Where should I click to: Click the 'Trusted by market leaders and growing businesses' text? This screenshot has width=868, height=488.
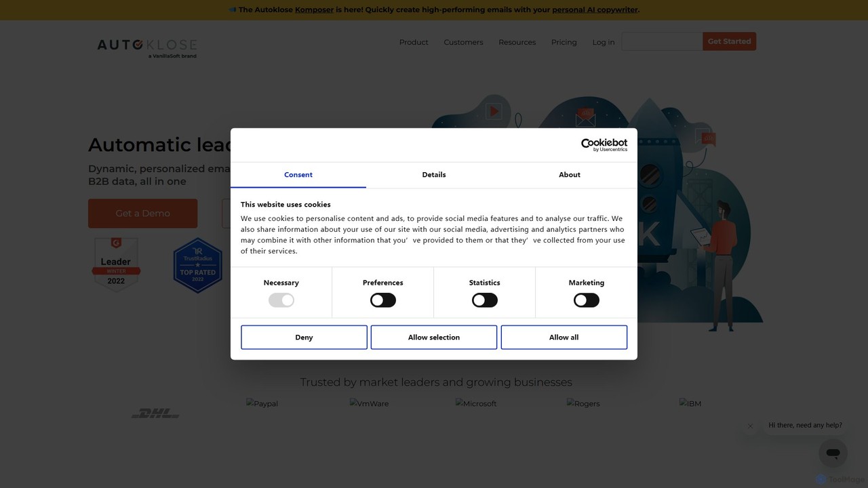(x=436, y=382)
